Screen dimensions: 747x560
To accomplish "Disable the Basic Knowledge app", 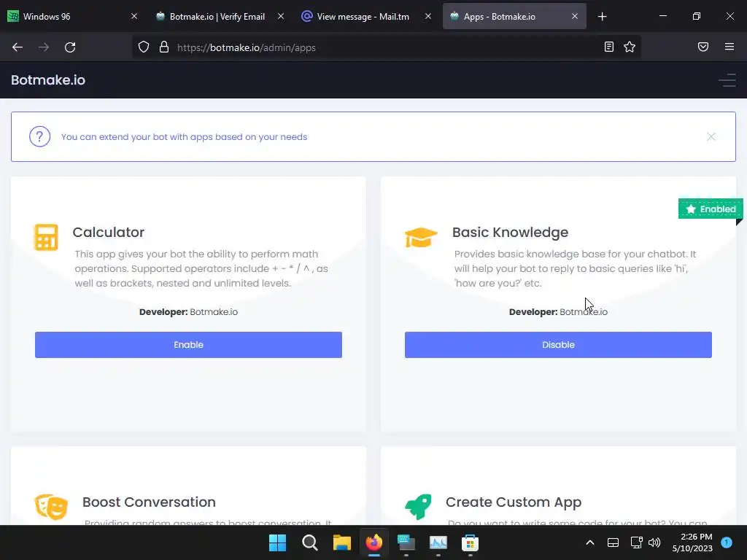I will 558,345.
